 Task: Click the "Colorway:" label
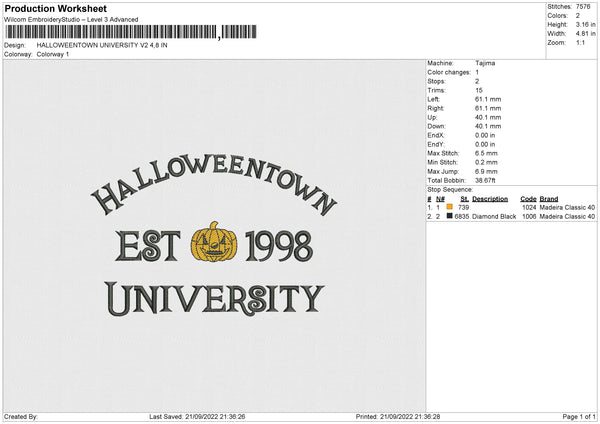pos(18,54)
